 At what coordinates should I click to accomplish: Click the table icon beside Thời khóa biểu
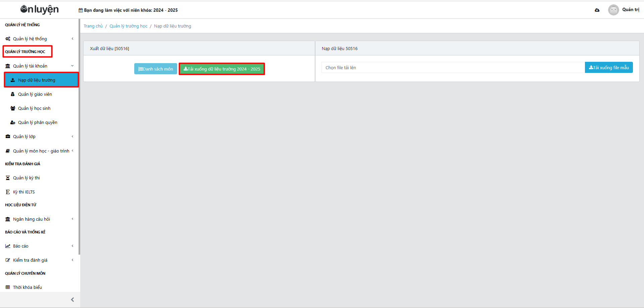coord(8,288)
